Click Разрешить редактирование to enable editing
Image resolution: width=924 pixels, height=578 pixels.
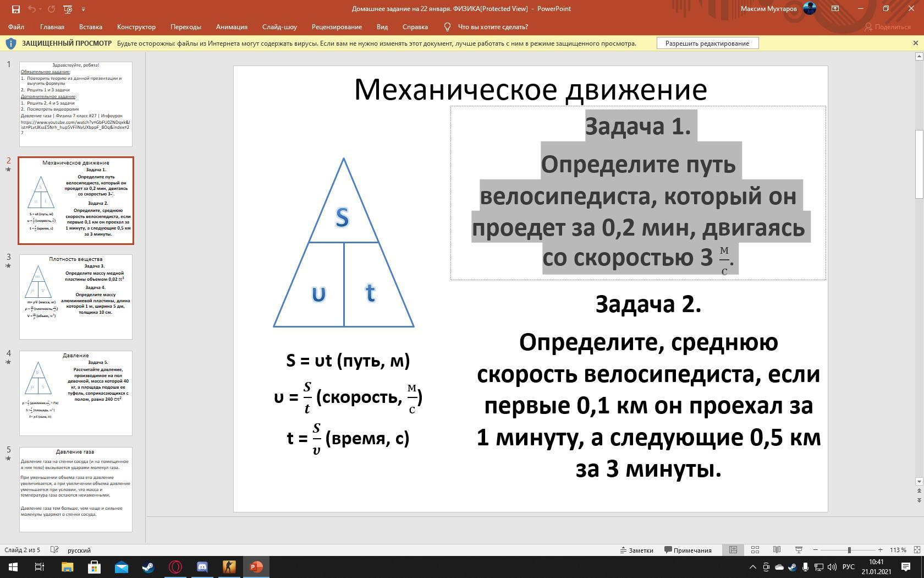[707, 43]
